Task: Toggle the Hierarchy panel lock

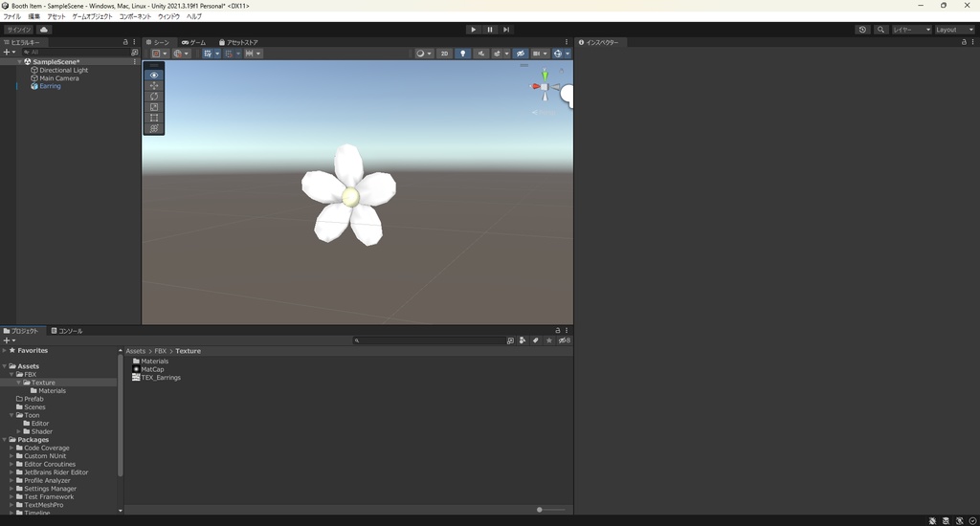Action: pyautogui.click(x=125, y=42)
